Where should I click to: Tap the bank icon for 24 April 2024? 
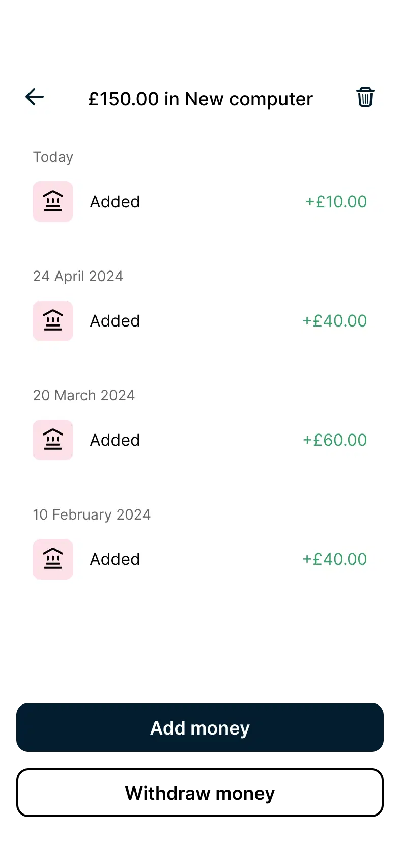pyautogui.click(x=53, y=321)
